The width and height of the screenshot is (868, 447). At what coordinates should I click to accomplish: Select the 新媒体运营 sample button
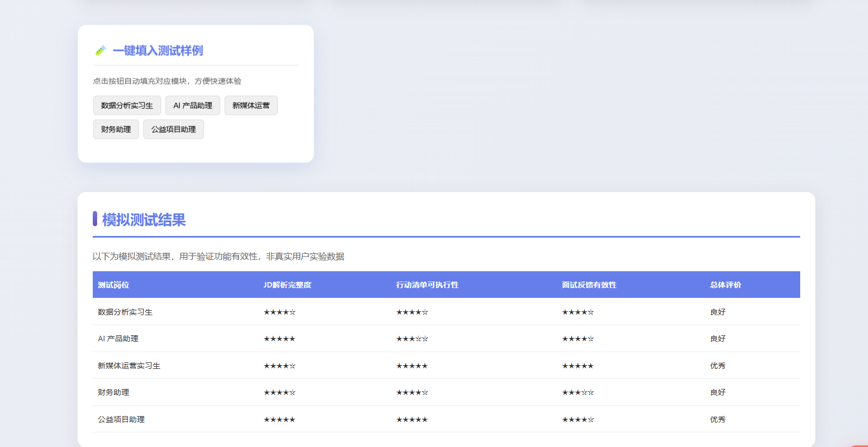251,105
